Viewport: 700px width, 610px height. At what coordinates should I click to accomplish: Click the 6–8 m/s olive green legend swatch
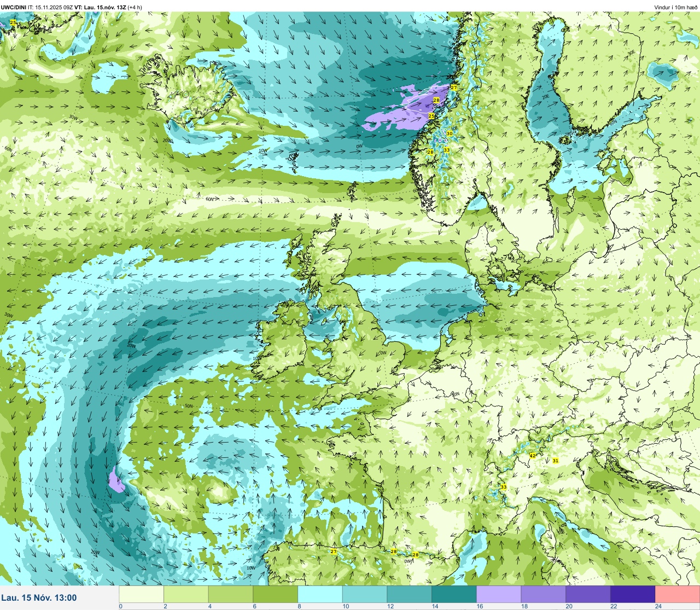coord(276,594)
